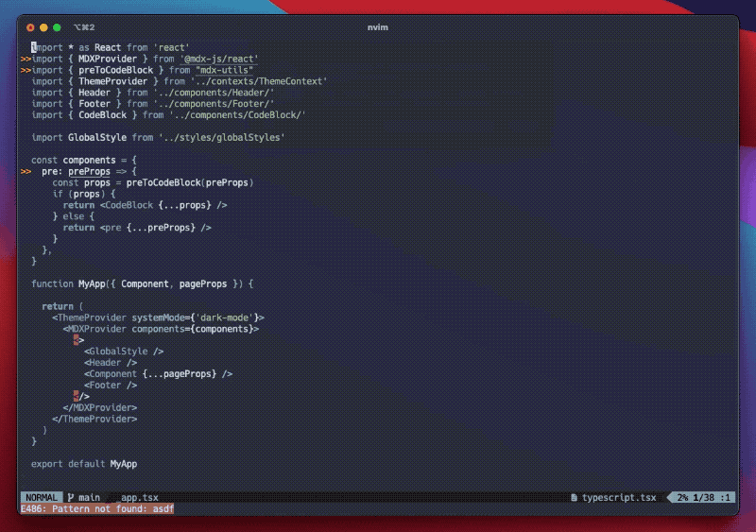Click the CodeBlock import name
Image resolution: width=756 pixels, height=532 pixels.
pyautogui.click(x=102, y=115)
